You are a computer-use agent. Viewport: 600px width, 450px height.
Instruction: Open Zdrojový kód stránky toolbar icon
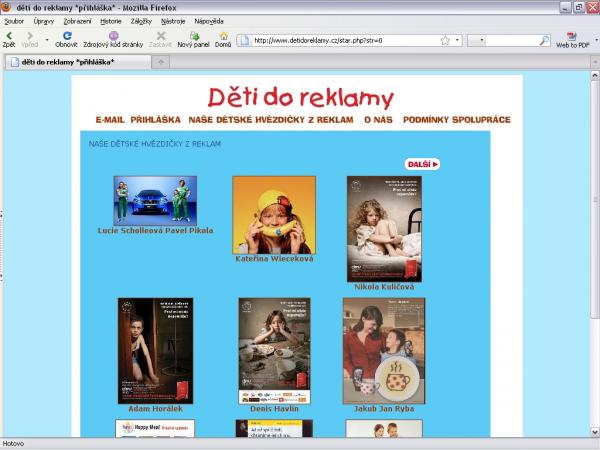(x=113, y=36)
